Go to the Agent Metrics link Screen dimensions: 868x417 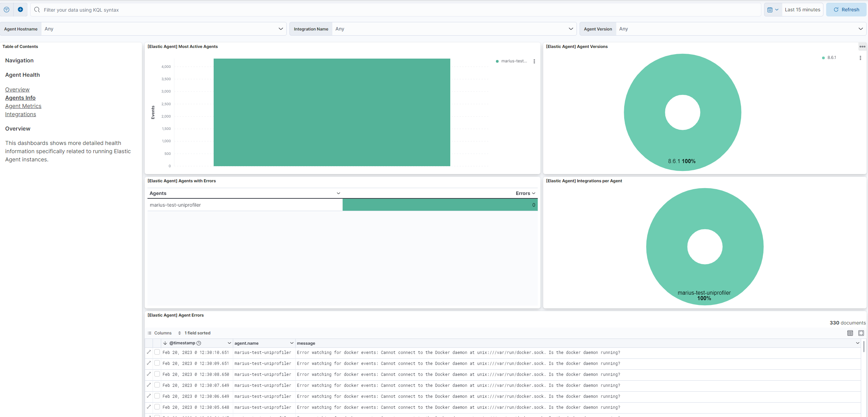pos(23,106)
